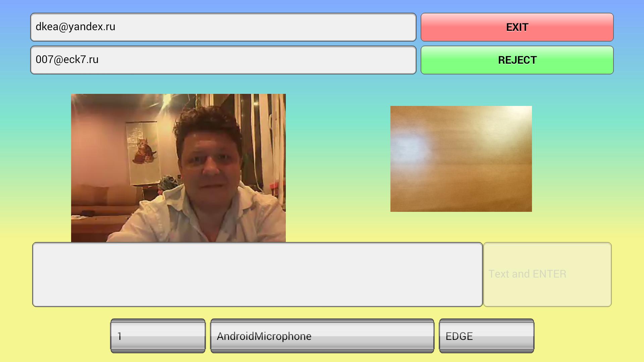
Task: Click the smaller remote video preview
Action: coord(461,158)
